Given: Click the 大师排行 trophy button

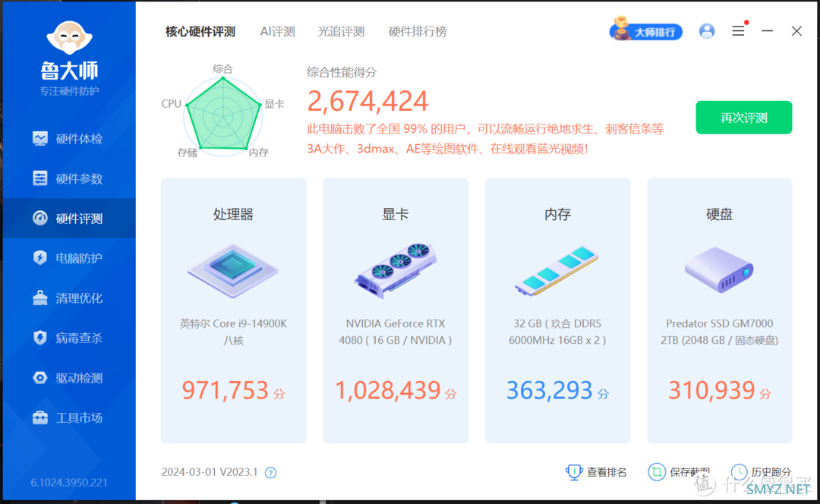Looking at the screenshot, I should (x=646, y=30).
